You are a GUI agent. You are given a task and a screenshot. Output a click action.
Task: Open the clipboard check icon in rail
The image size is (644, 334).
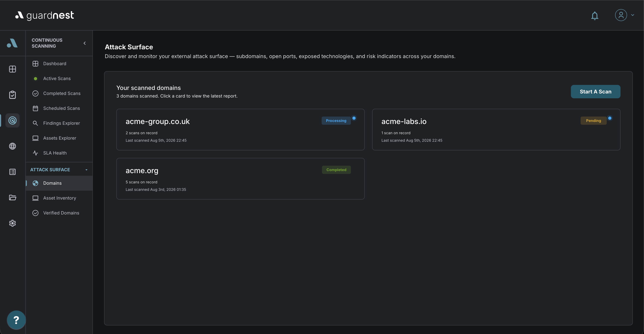(x=12, y=95)
